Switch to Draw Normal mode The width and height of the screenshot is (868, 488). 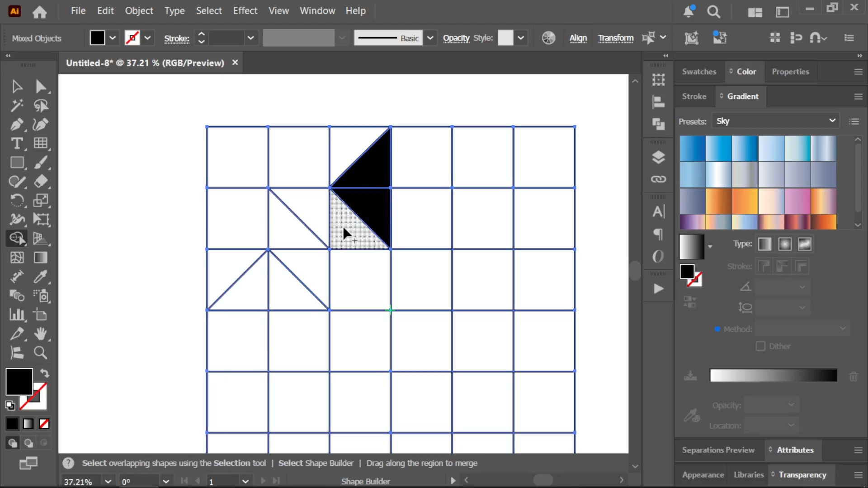click(12, 443)
